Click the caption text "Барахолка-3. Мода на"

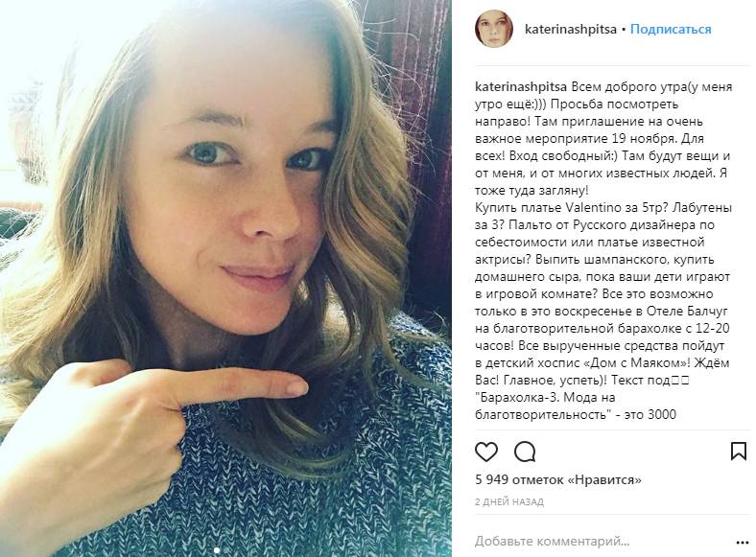tap(545, 398)
